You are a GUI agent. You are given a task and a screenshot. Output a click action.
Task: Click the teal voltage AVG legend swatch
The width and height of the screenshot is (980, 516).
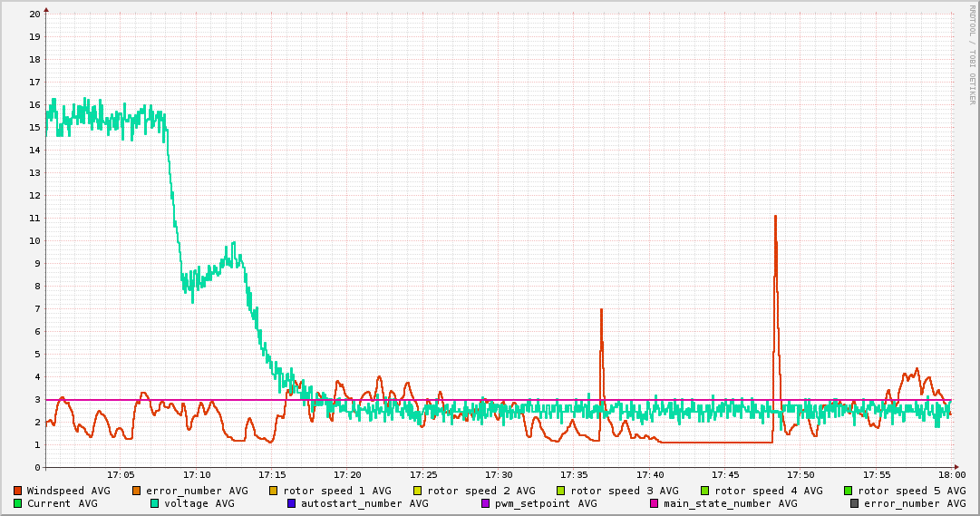point(155,503)
